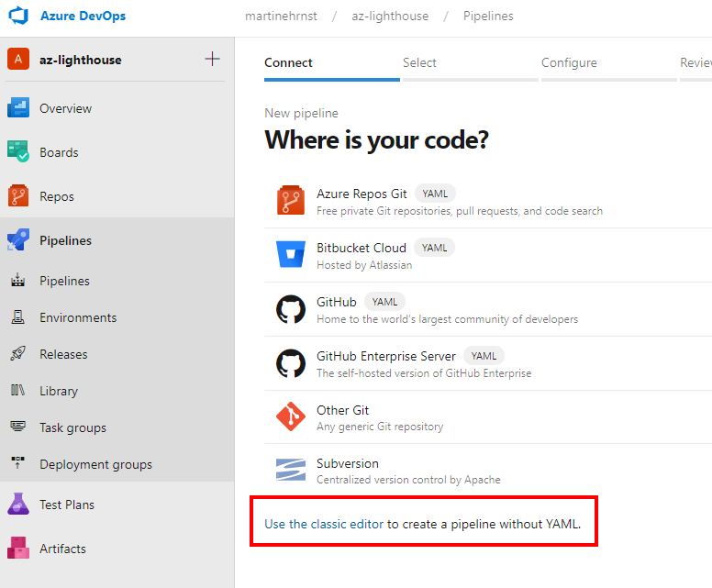
Task: Click the Library books icon
Action: [x=17, y=390]
